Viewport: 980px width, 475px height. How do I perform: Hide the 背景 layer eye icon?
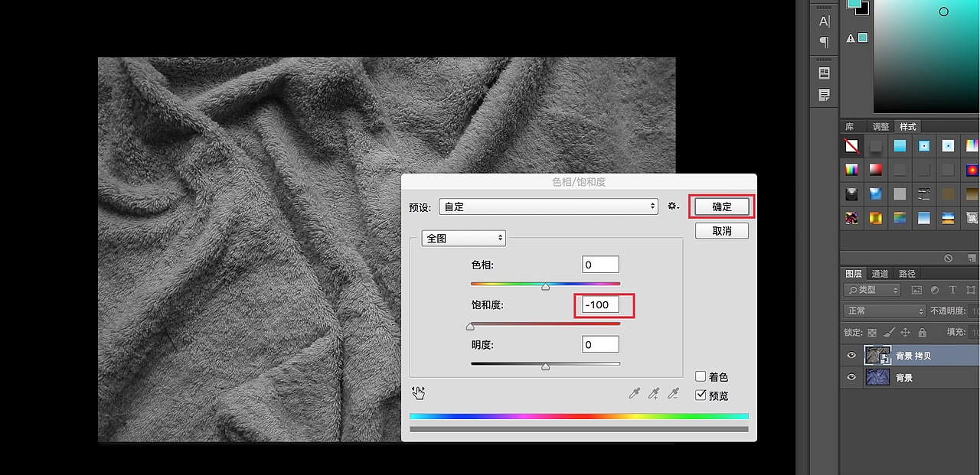click(x=851, y=377)
